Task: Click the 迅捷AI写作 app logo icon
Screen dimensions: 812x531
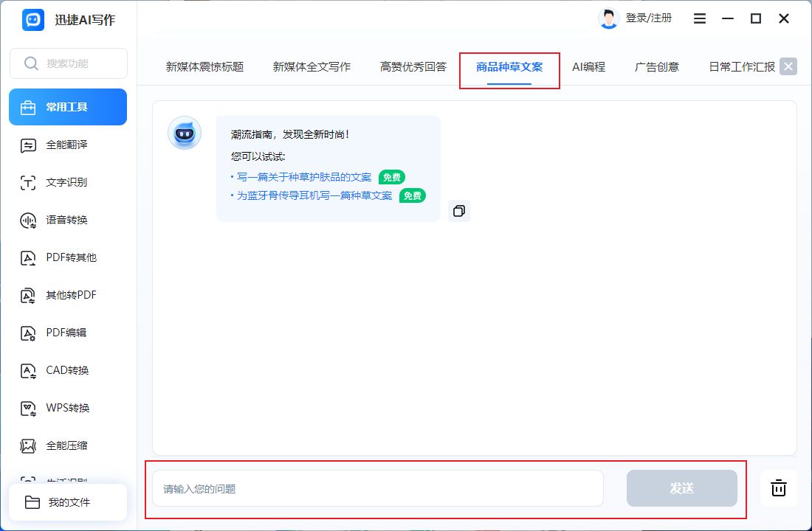Action: tap(33, 20)
